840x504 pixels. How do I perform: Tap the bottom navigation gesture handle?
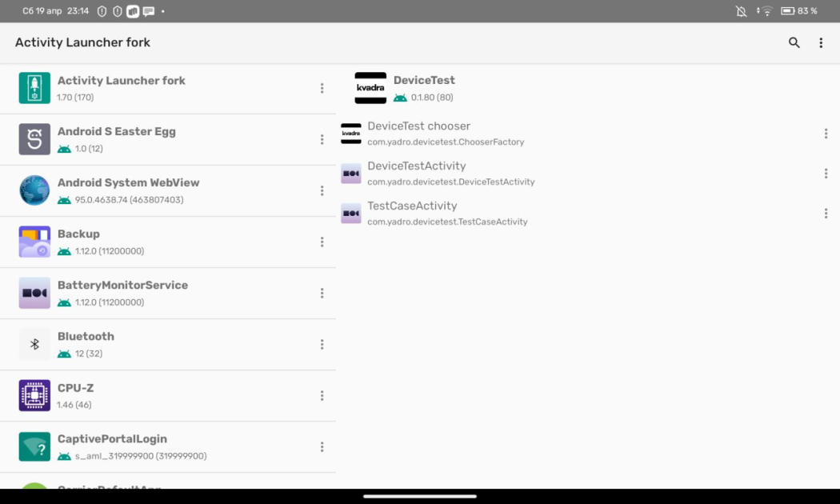420,497
